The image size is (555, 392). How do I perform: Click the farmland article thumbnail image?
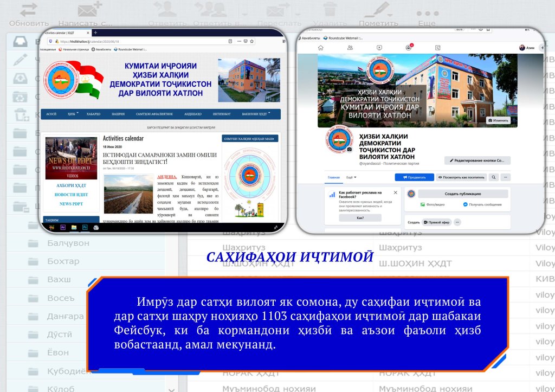tap(128, 194)
